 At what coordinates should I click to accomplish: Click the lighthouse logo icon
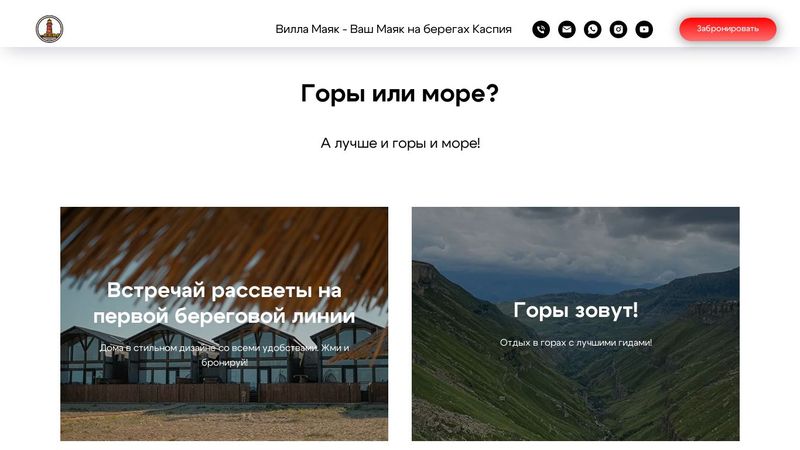tap(49, 29)
